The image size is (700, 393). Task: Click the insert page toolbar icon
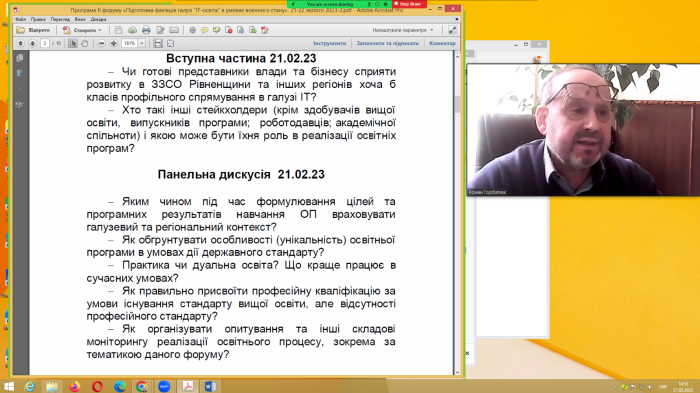tap(253, 30)
